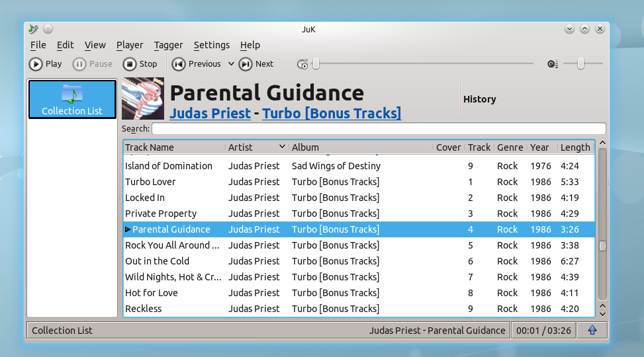Select the Reckless track row
This screenshot has width=644, height=357.
click(x=359, y=309)
